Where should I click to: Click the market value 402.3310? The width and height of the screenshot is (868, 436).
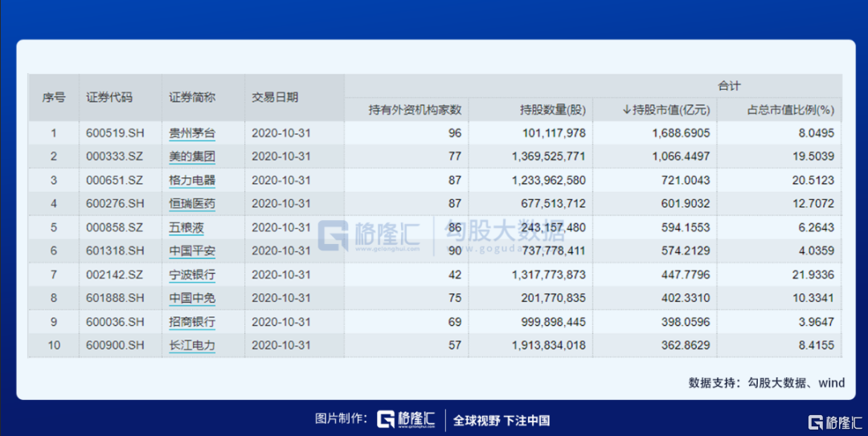pyautogui.click(x=687, y=298)
